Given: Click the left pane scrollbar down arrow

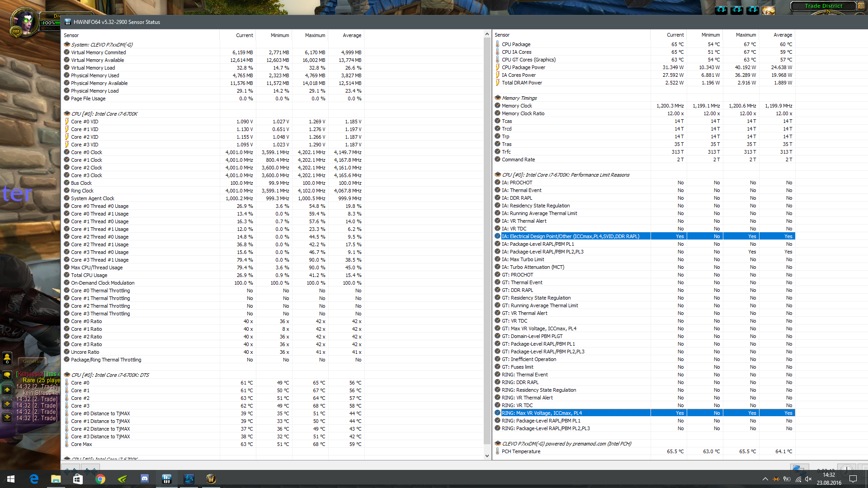Looking at the screenshot, I should (487, 455).
